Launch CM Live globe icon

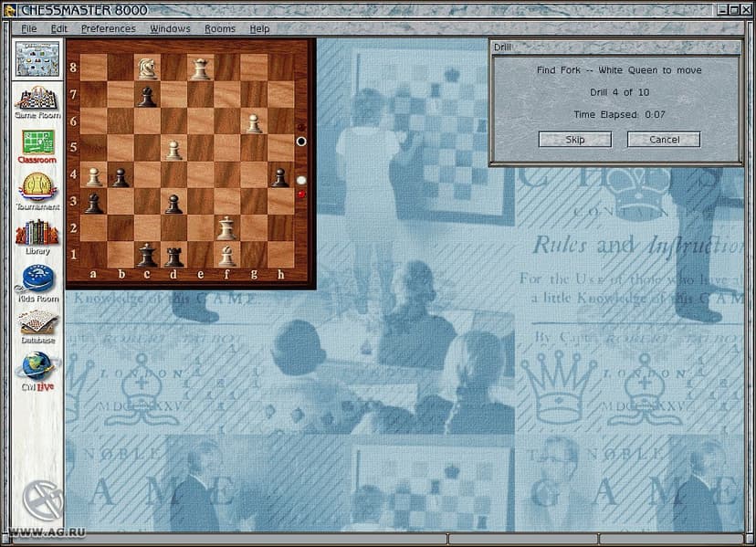pyautogui.click(x=37, y=372)
